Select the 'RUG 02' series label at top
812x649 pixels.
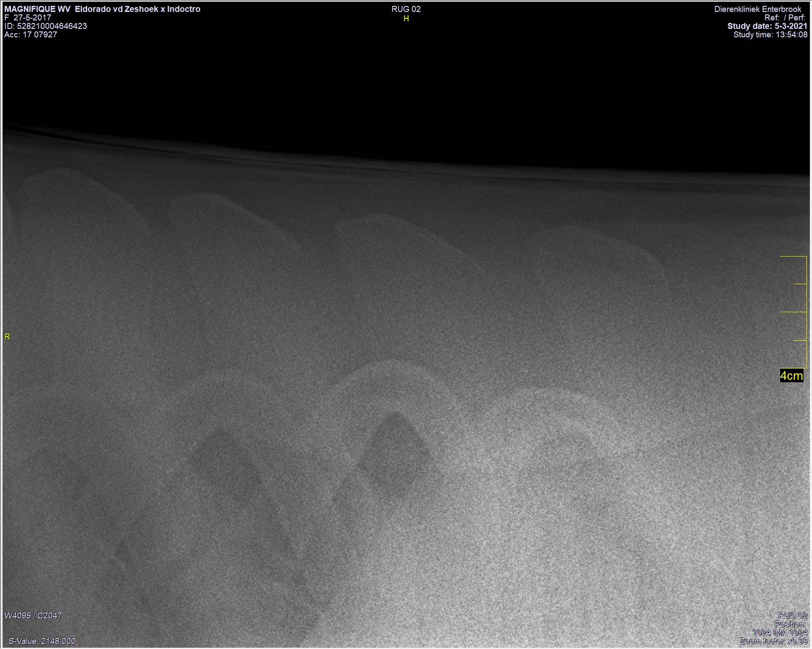406,9
